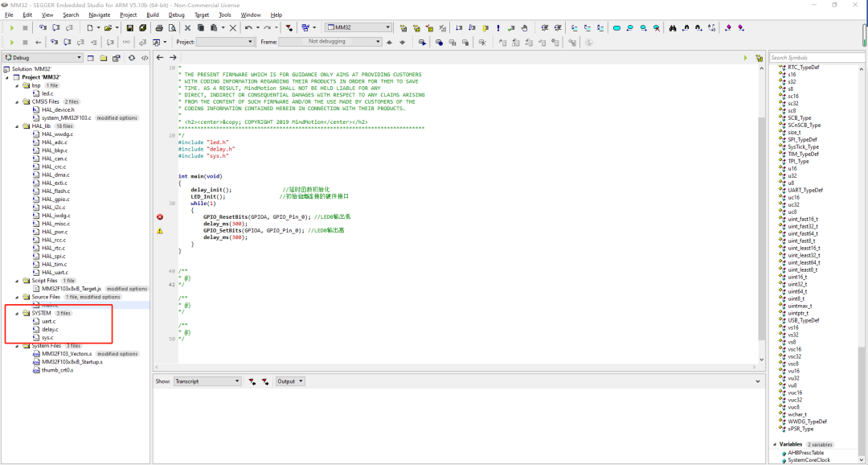Open the Navigate menu

tap(99, 15)
